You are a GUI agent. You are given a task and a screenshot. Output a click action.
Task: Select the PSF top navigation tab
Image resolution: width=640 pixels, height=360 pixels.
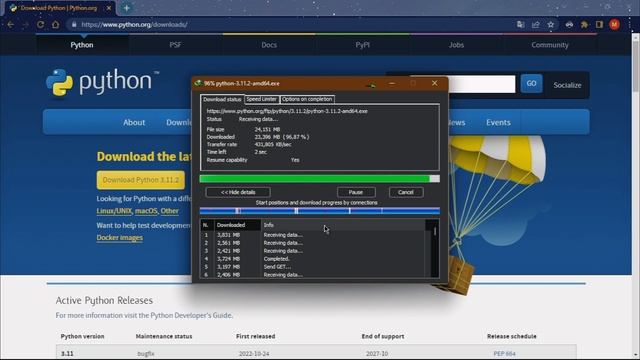(175, 45)
